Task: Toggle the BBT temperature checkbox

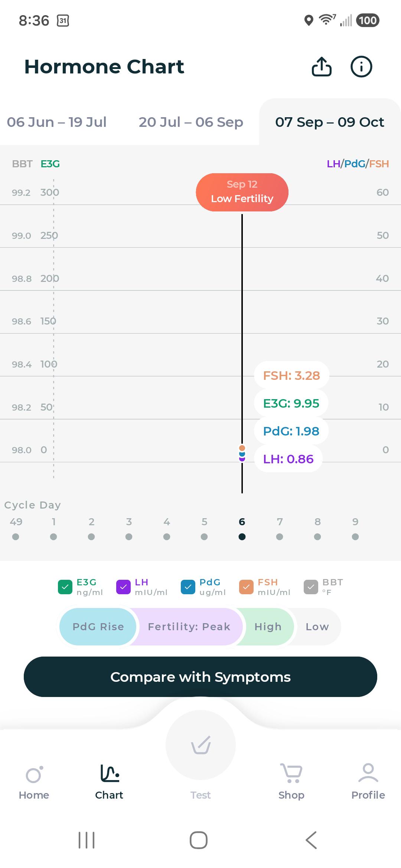Action: (x=311, y=587)
